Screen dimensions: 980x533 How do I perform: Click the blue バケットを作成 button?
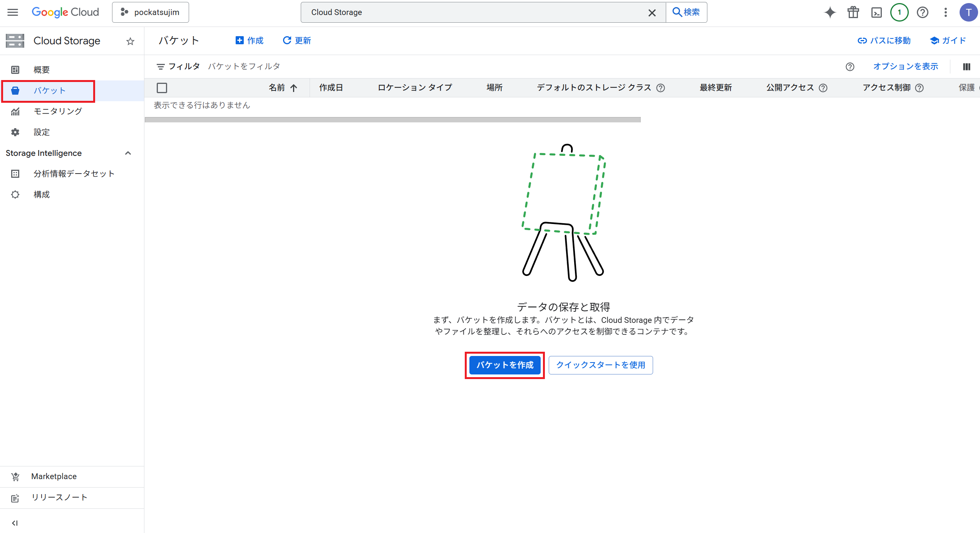point(505,365)
